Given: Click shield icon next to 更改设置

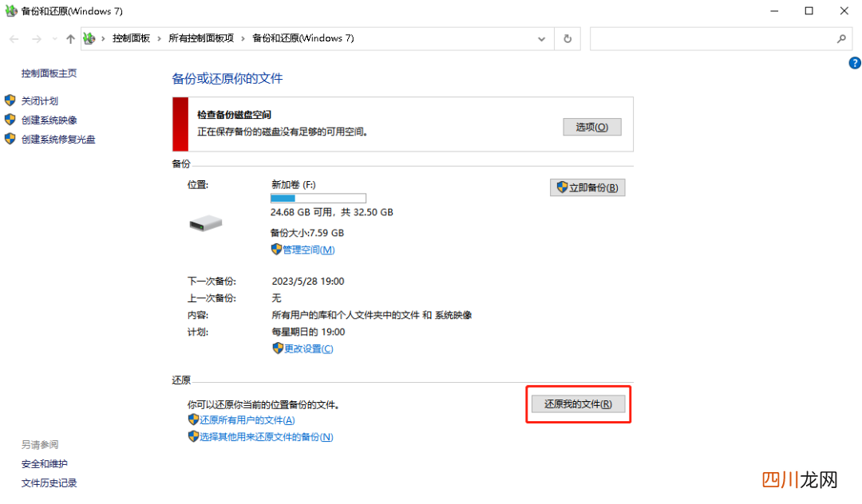Looking at the screenshot, I should 278,348.
